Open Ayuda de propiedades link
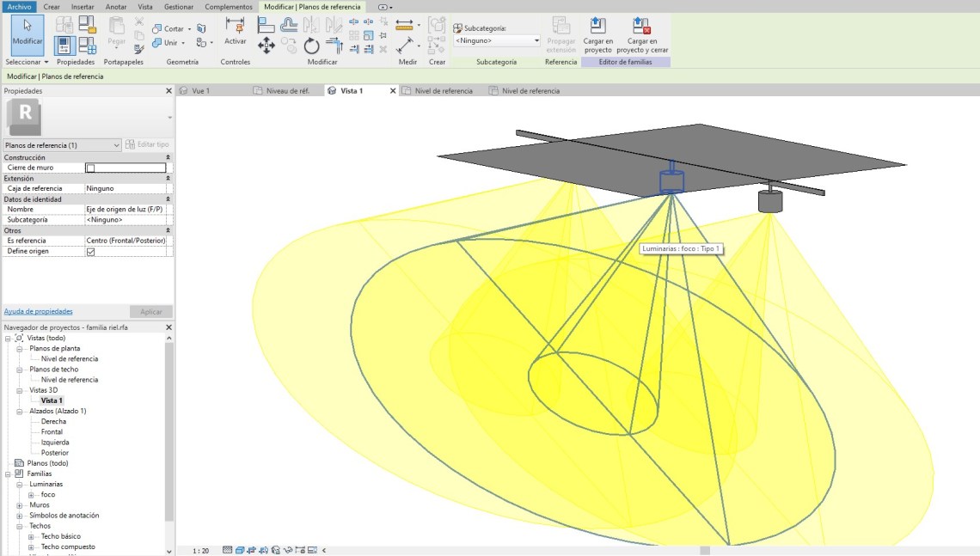Screen dimensions: 980x556 click(39, 311)
